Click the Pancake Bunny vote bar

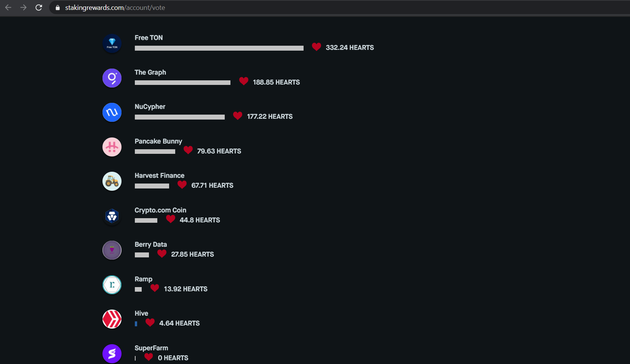155,152
